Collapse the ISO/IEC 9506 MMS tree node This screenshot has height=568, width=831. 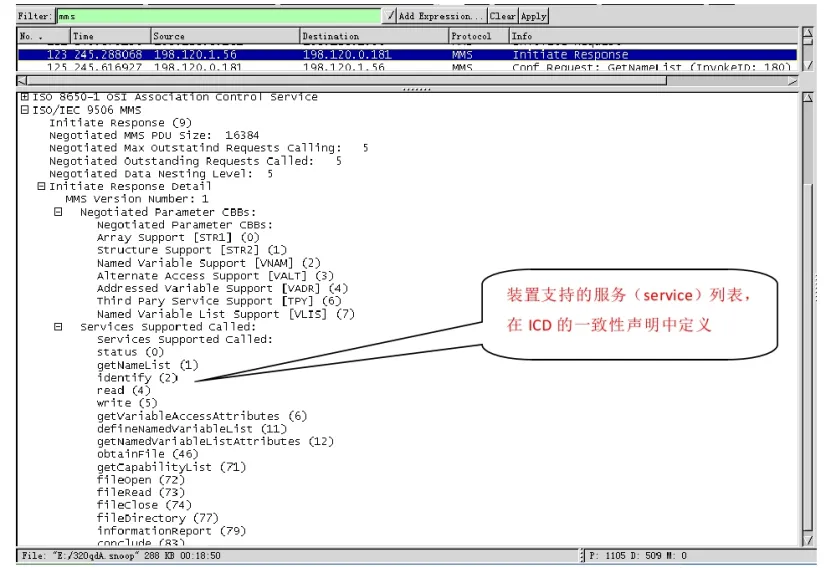pyautogui.click(x=24, y=110)
